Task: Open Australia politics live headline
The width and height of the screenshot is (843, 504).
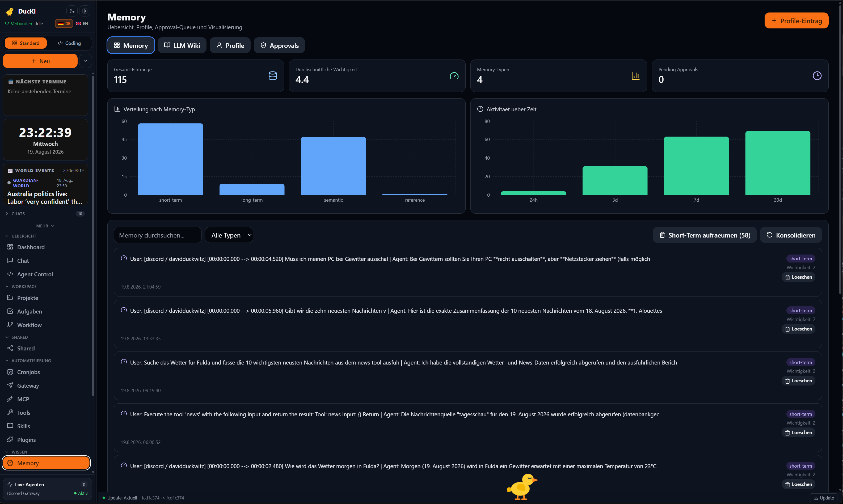Action: coord(45,198)
